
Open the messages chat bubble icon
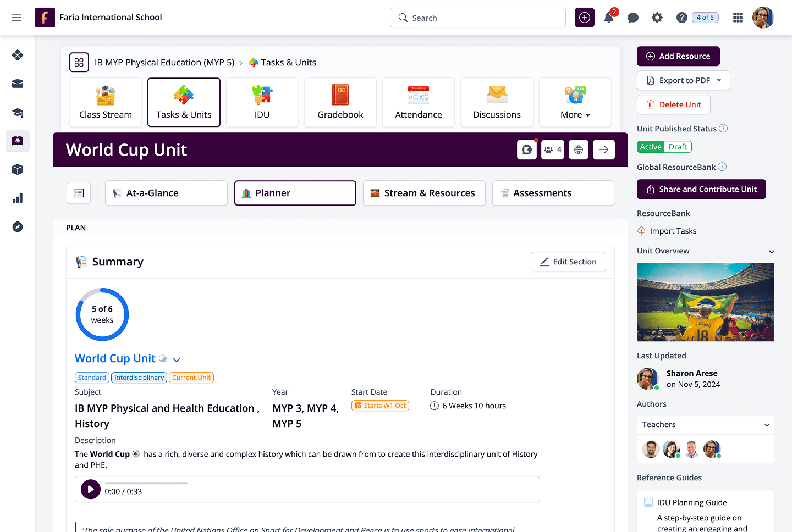[633, 18]
